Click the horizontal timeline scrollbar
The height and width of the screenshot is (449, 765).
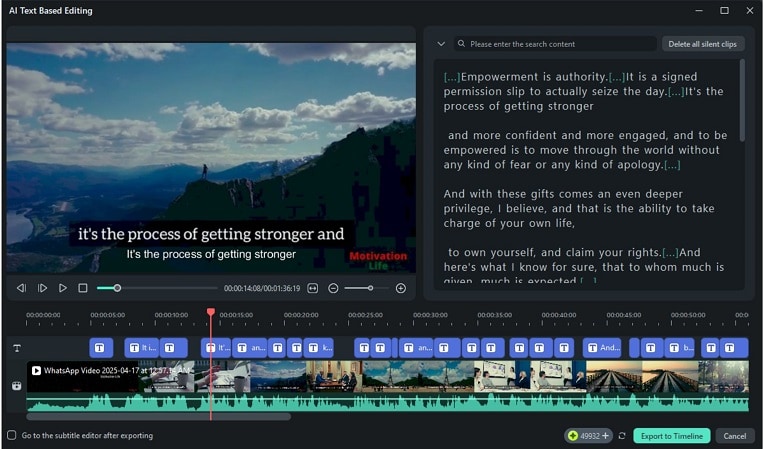coord(159,417)
